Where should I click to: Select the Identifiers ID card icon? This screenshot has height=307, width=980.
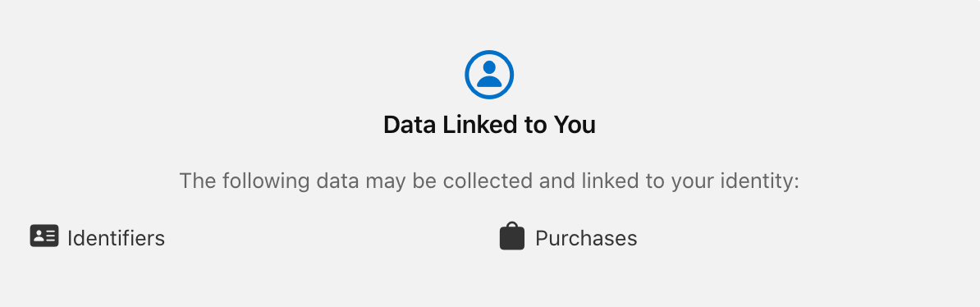pos(44,236)
